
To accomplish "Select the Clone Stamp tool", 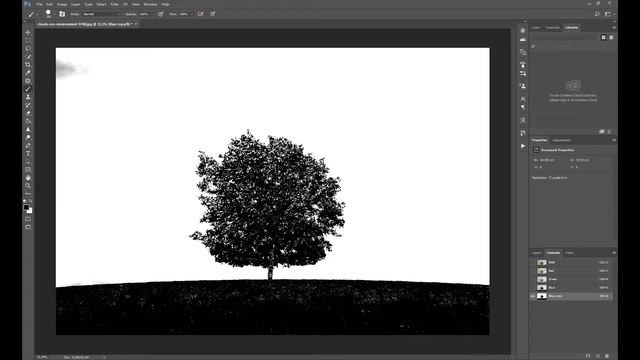I will tap(28, 97).
